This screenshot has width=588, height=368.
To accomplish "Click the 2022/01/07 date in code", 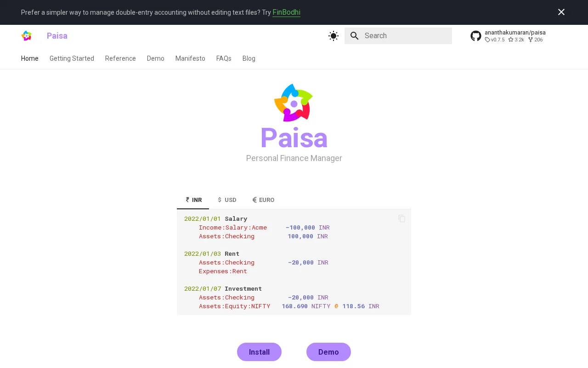I will [x=203, y=289].
